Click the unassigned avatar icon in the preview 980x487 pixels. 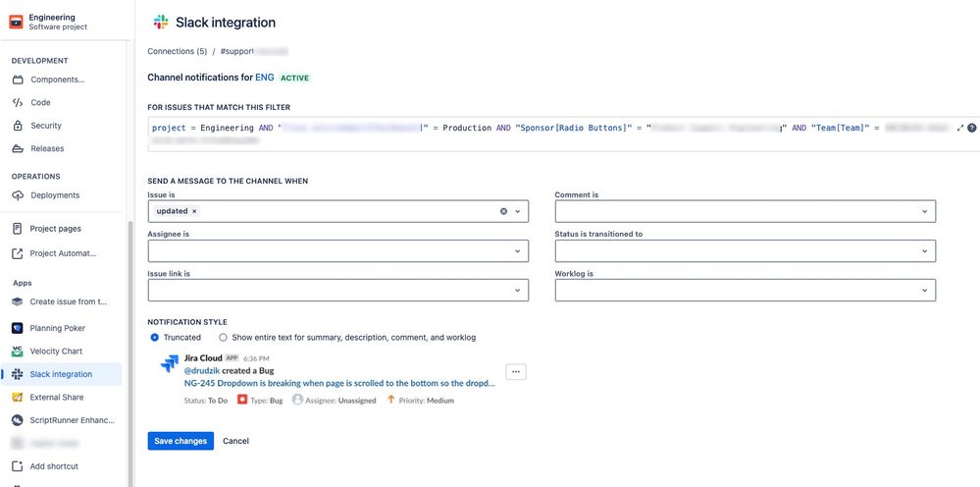point(297,400)
